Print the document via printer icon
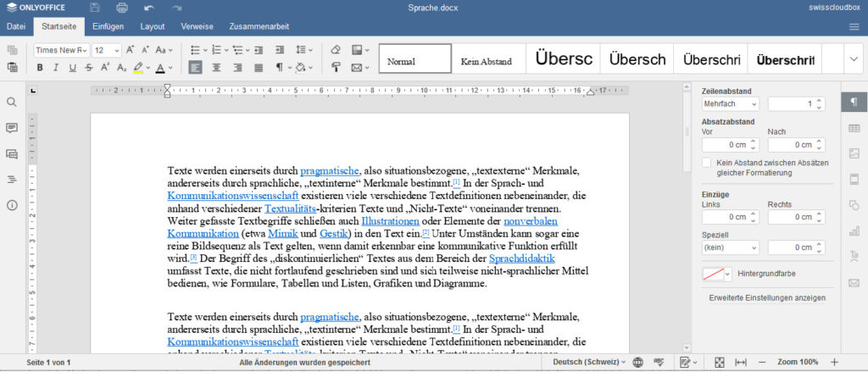The image size is (868, 372). (x=122, y=8)
